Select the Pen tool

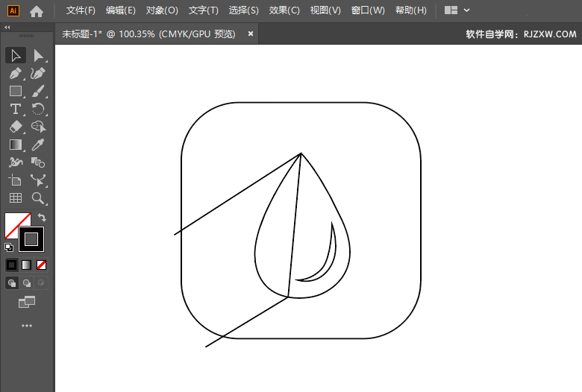(16, 74)
